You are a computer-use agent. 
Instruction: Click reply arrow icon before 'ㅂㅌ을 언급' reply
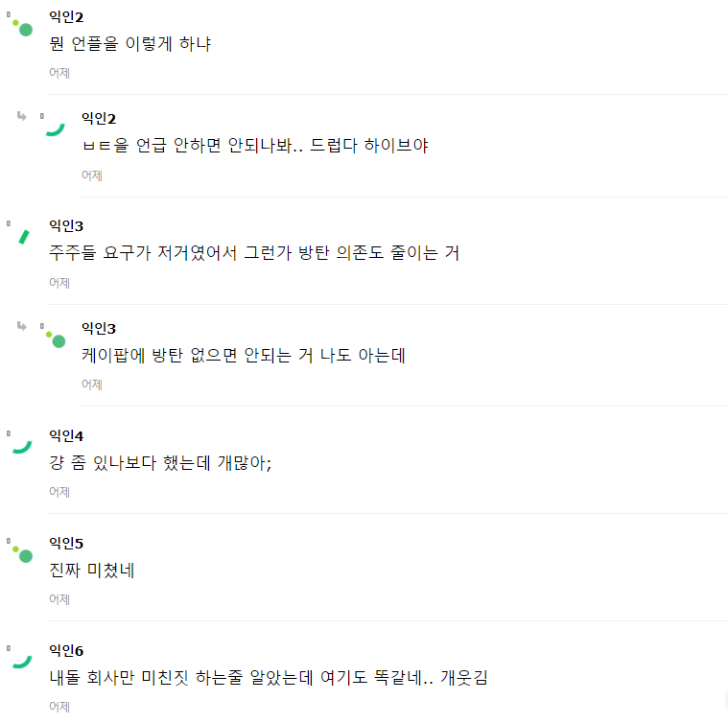[20, 117]
